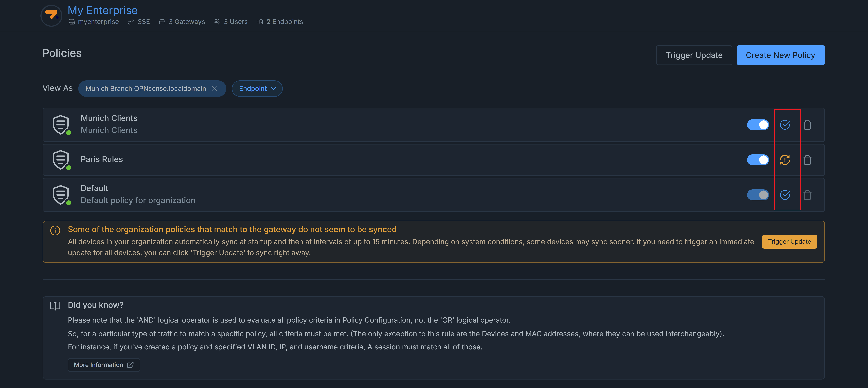Open the Paris Rules policy name
This screenshot has height=388, width=868.
click(102, 159)
